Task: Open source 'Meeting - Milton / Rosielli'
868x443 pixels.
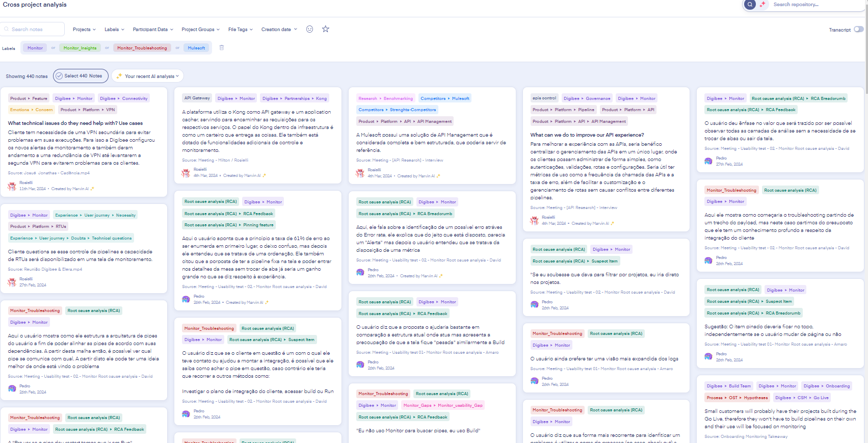Action: tap(223, 160)
